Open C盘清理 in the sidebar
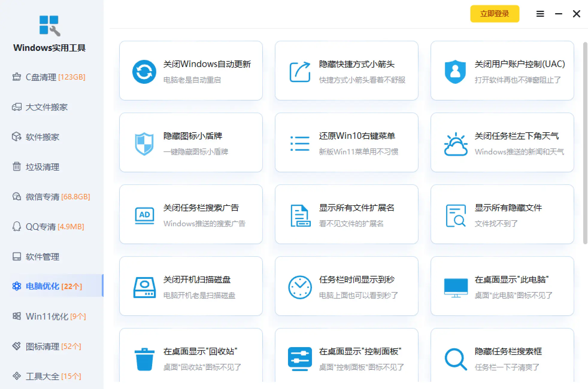The width and height of the screenshot is (588, 389). [x=49, y=77]
